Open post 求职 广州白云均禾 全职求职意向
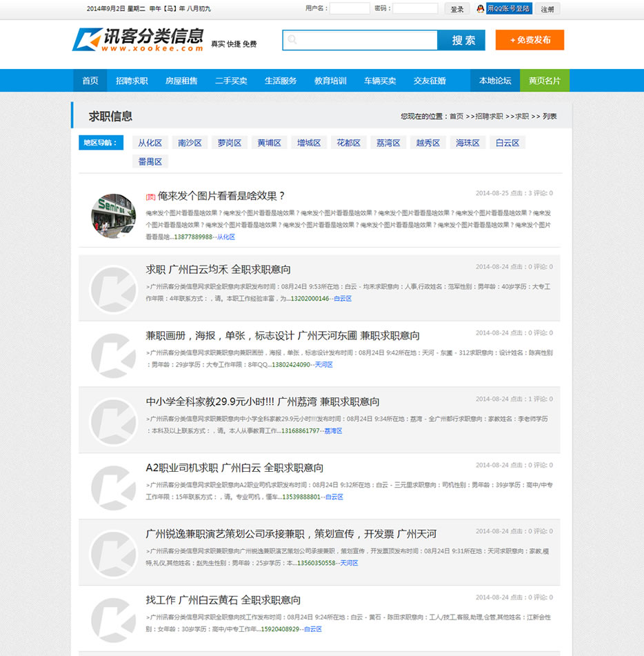 (x=219, y=270)
